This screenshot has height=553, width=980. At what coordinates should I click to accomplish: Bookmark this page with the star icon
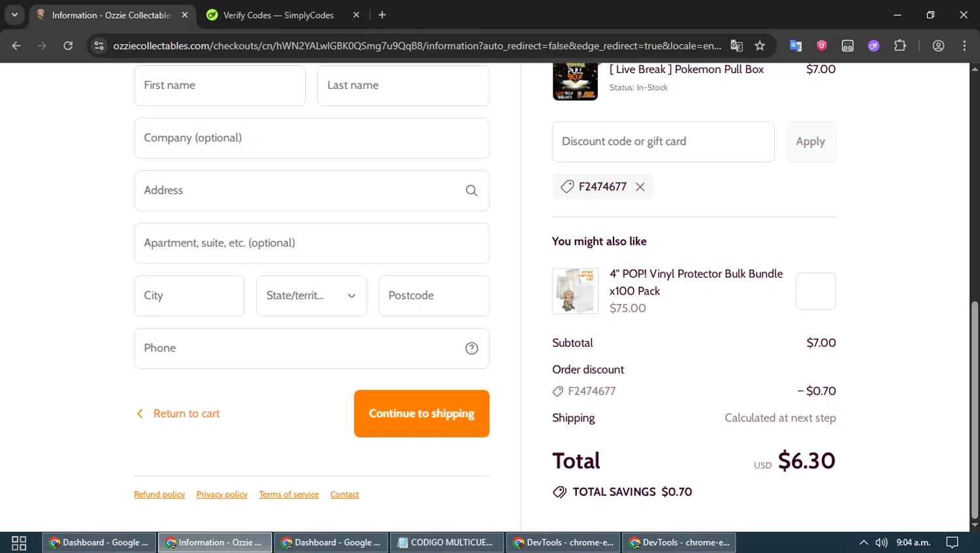click(759, 46)
